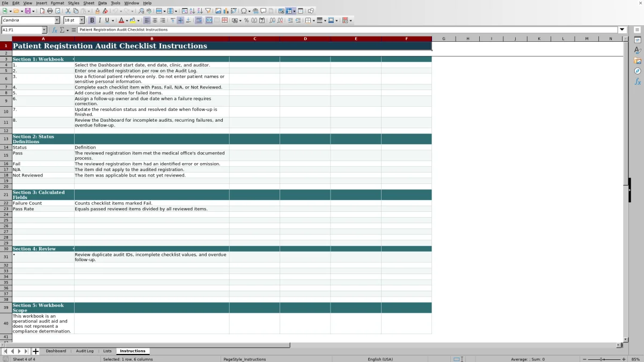
Task: Click the AutoFilter funnel icon
Action: [x=208, y=11]
